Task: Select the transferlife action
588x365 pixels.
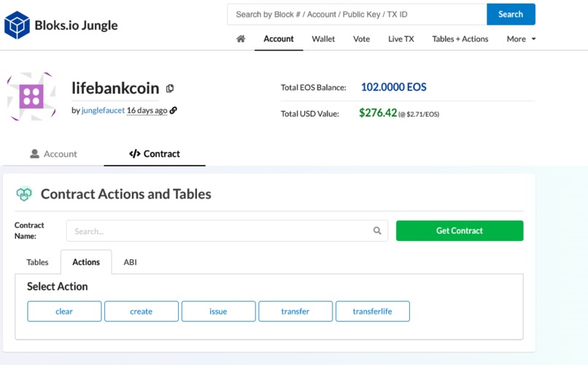Action: [372, 312]
